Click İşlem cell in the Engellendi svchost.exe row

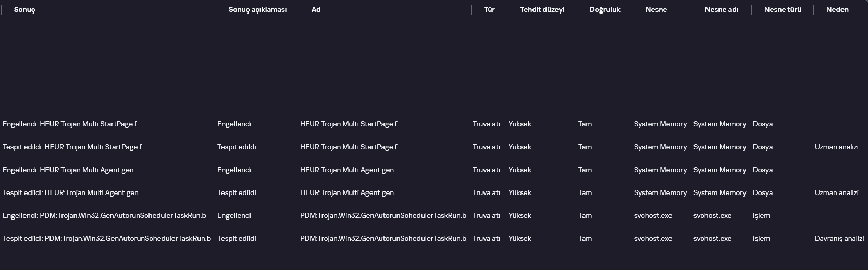click(761, 215)
